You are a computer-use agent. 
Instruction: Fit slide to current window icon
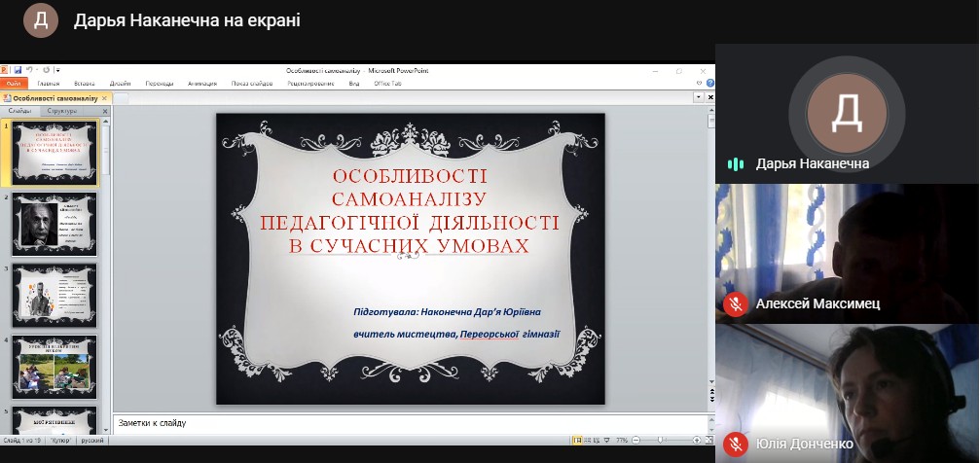[x=708, y=440]
